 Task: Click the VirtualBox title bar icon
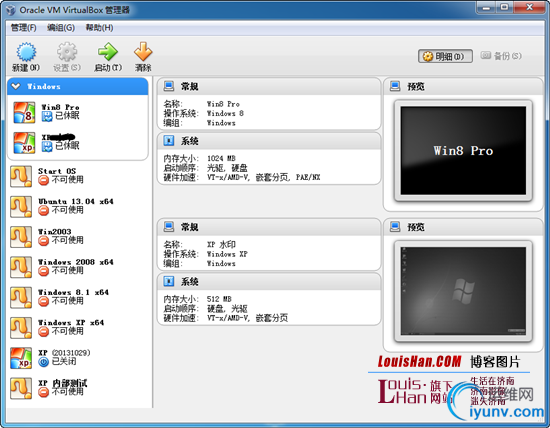point(11,10)
